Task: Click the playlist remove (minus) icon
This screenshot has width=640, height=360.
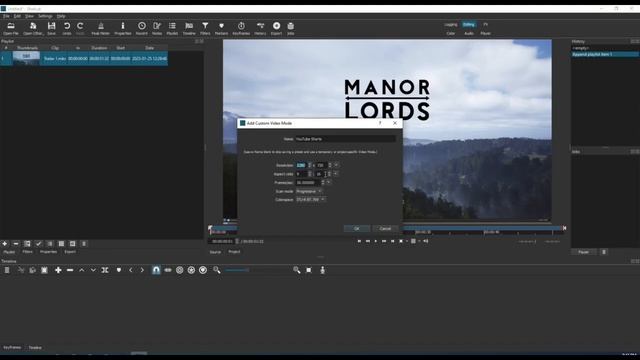Action: [16, 244]
